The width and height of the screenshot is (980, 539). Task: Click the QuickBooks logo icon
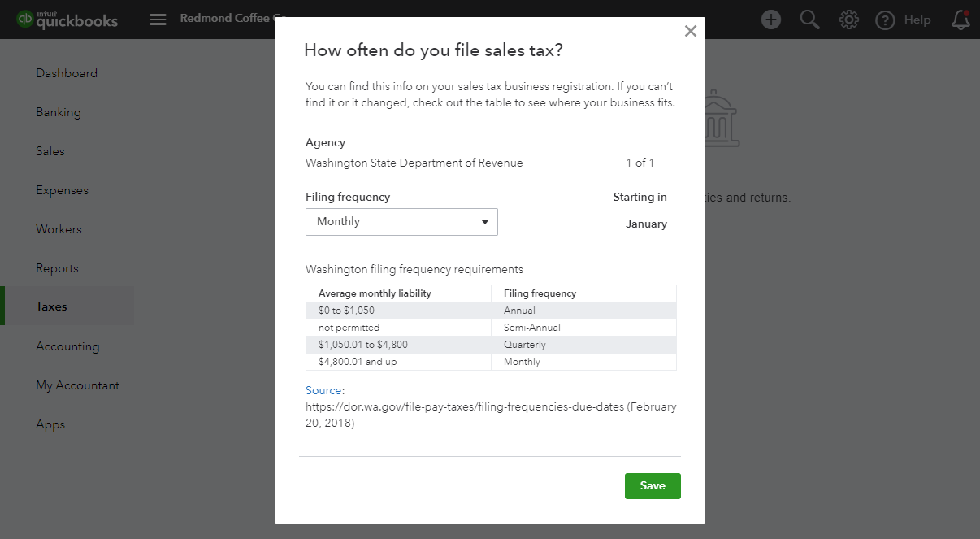[25, 20]
